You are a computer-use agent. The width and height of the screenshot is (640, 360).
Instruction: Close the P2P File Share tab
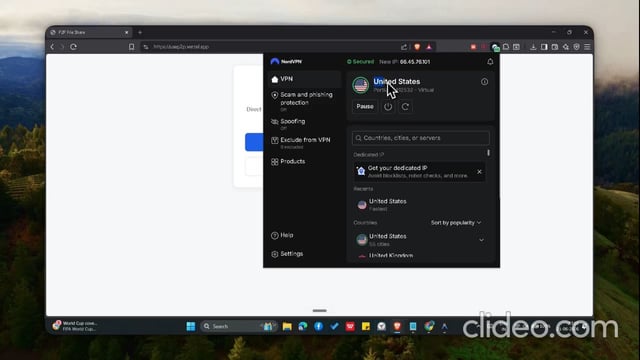(x=127, y=32)
